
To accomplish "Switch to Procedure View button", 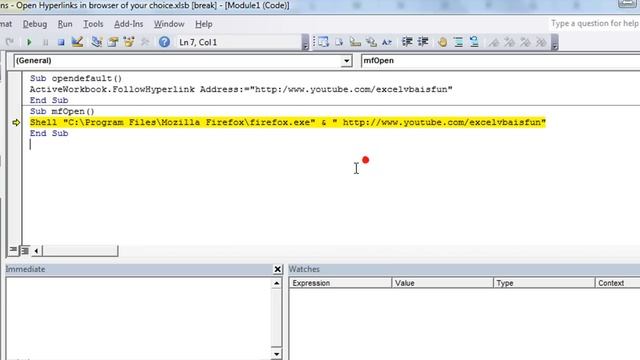I will pos(13,250).
